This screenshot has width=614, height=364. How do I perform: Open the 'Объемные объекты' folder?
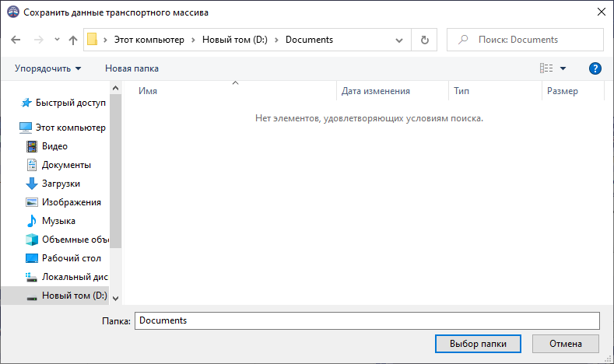[x=75, y=240]
